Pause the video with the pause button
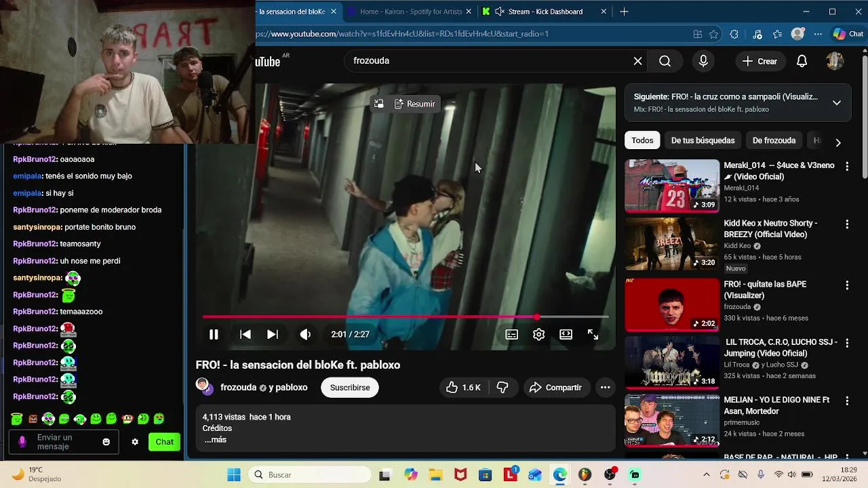This screenshot has width=868, height=488. [214, 334]
